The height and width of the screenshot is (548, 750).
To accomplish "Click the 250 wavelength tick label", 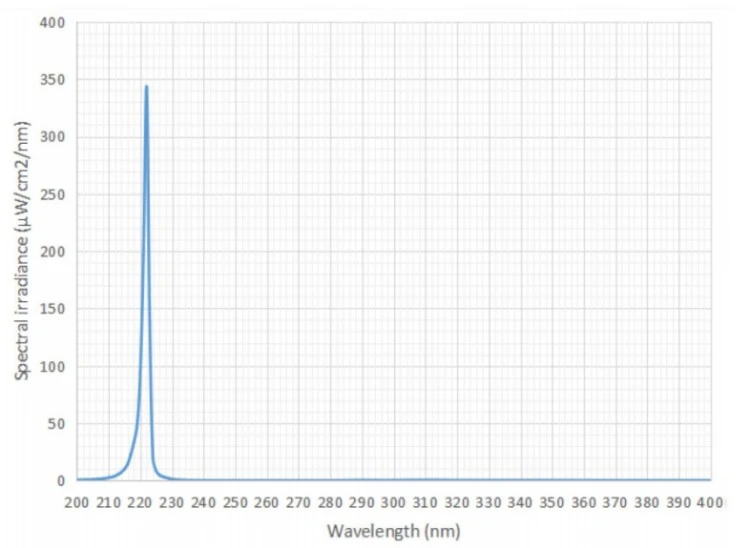I will point(235,503).
